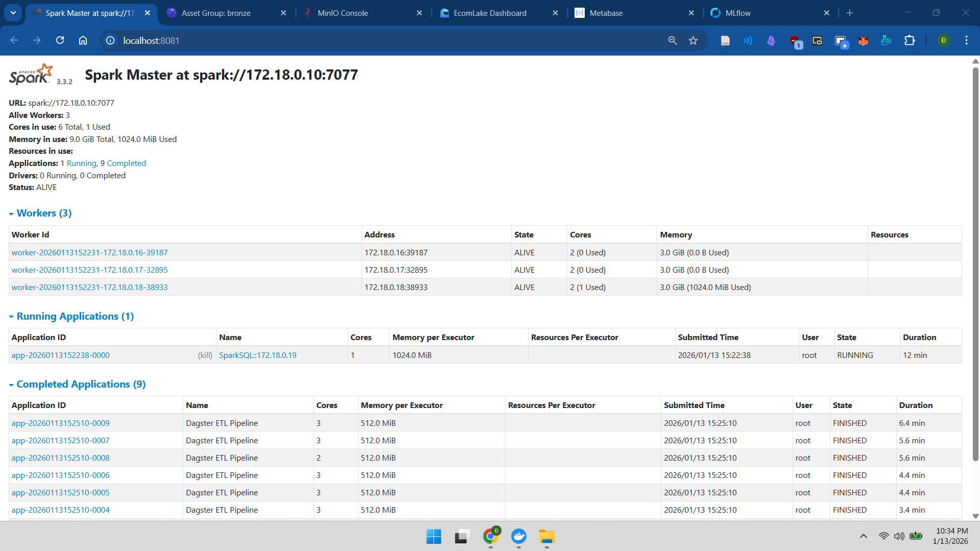Open the SparkSQL::172.18.0.19 application UI
Screen dimensions: 980x551
point(257,355)
